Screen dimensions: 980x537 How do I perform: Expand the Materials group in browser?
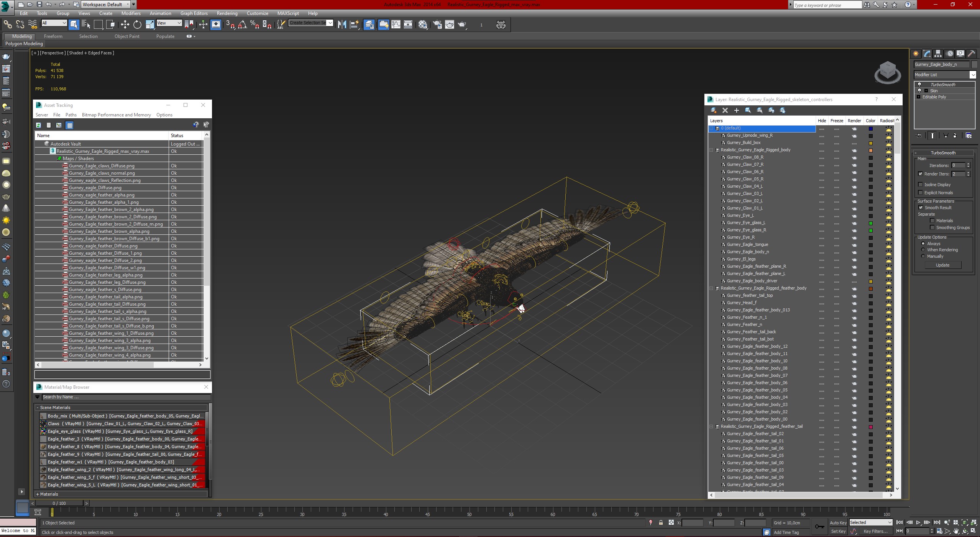tap(38, 494)
